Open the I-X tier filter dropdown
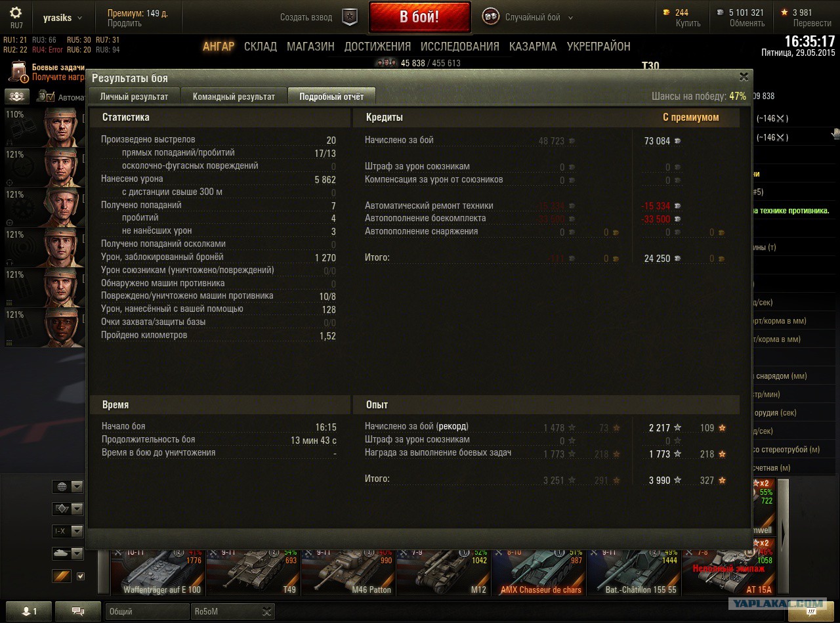Screen dimensions: 840x623 (68, 531)
